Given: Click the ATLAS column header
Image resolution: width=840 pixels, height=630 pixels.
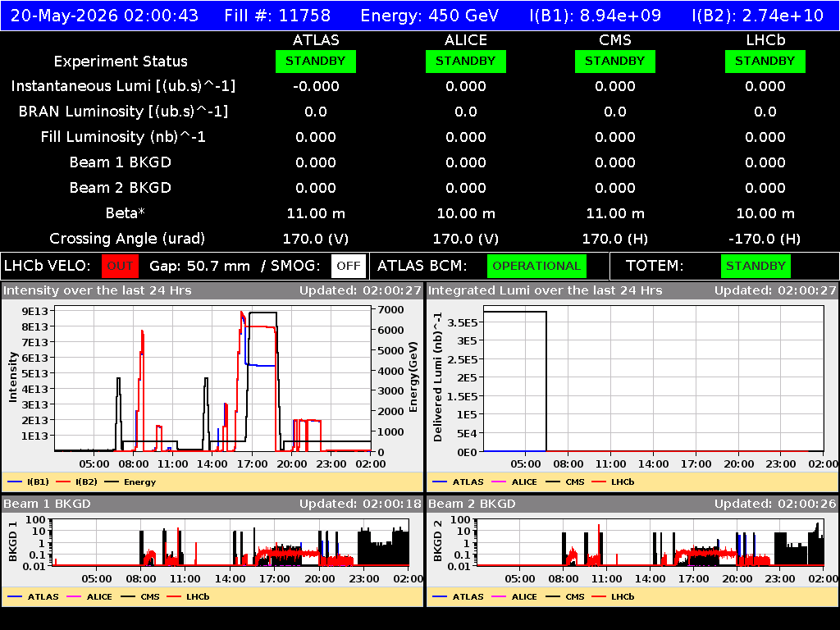Looking at the screenshot, I should click(x=316, y=40).
